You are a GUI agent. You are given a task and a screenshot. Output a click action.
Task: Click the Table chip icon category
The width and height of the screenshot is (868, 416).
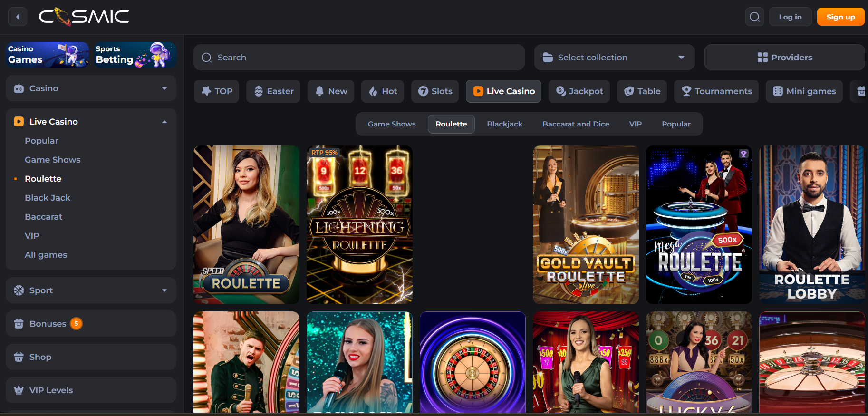(x=629, y=91)
